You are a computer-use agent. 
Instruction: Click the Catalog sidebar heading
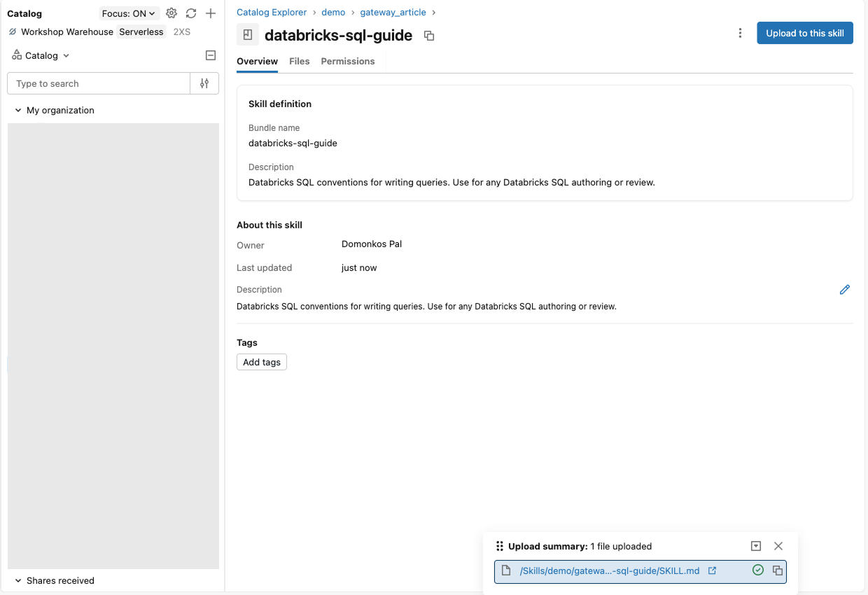[x=24, y=13]
